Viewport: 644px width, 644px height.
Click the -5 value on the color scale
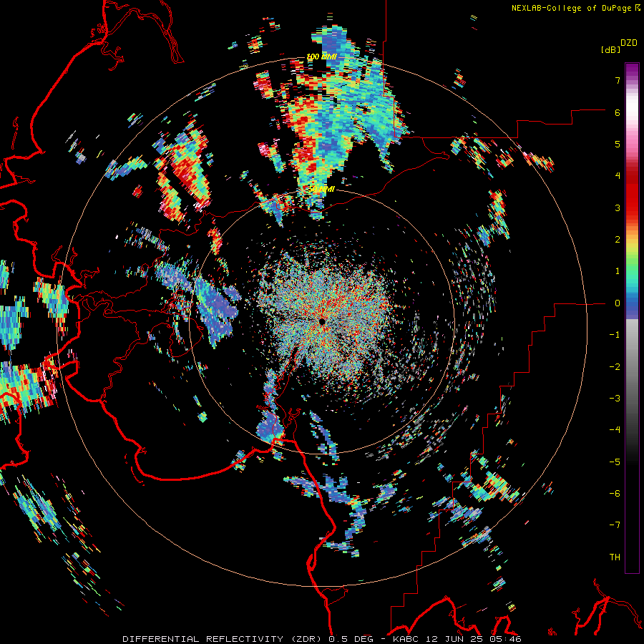615,462
